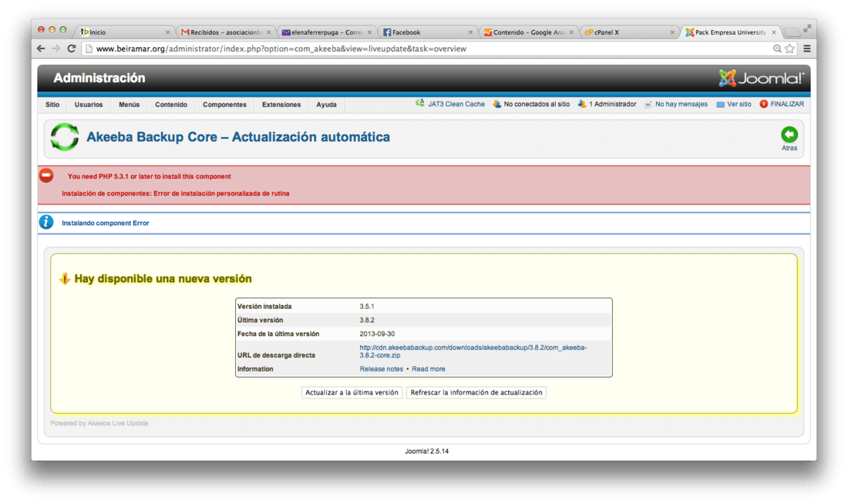Open the Release notes link

pyautogui.click(x=382, y=369)
